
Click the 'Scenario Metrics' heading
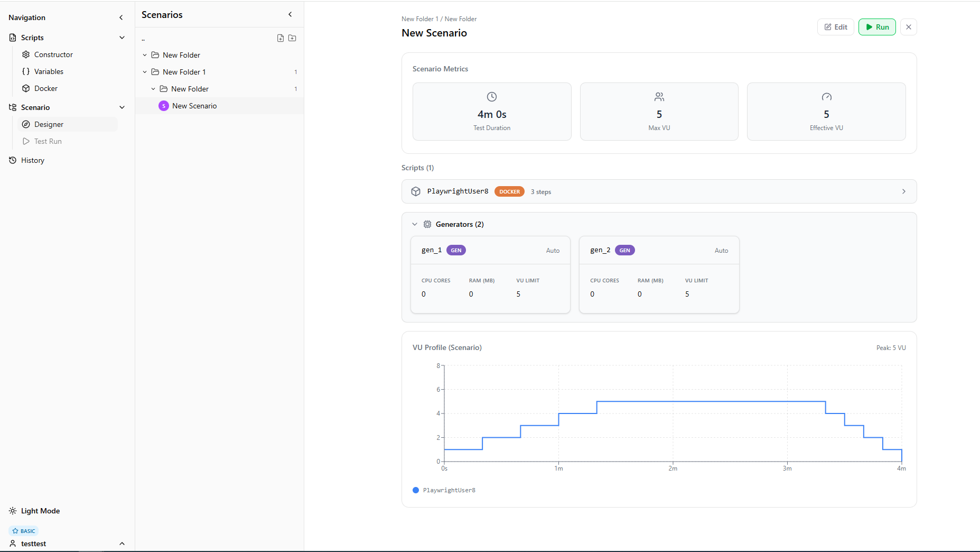coord(440,69)
